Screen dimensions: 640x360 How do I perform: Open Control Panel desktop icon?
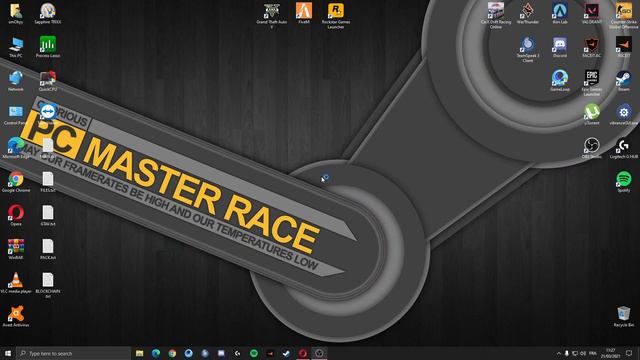click(x=16, y=114)
